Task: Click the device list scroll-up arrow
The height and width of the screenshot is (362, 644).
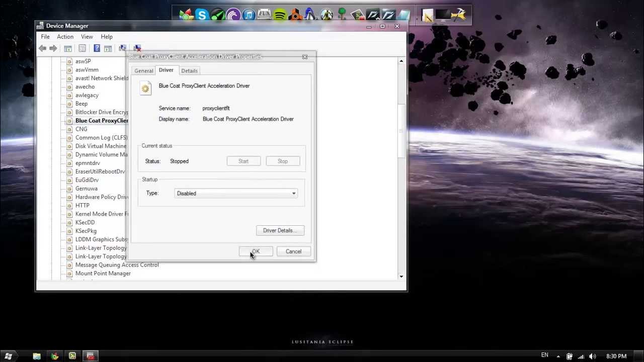Action: [x=401, y=61]
